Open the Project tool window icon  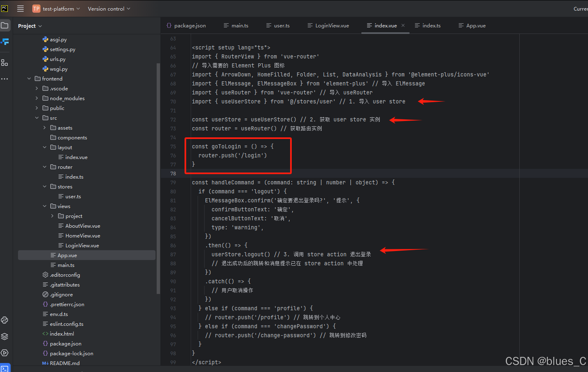click(5, 25)
